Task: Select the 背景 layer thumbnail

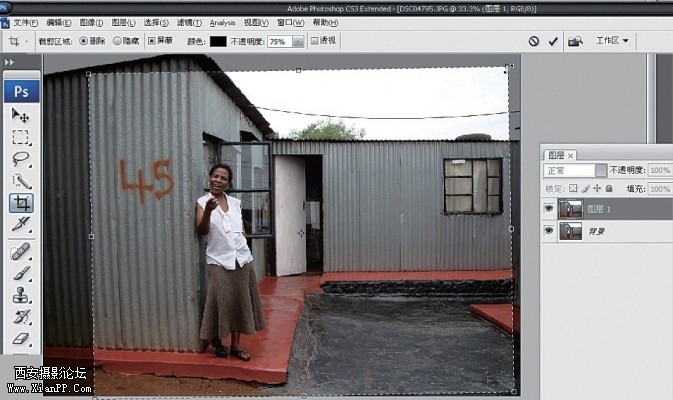Action: coord(572,231)
